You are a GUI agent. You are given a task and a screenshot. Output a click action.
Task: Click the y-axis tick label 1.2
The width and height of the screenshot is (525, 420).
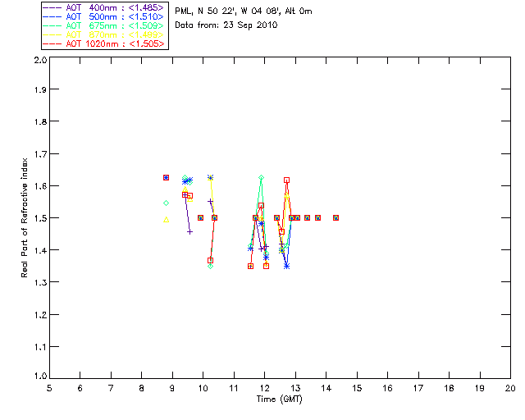tap(40, 315)
